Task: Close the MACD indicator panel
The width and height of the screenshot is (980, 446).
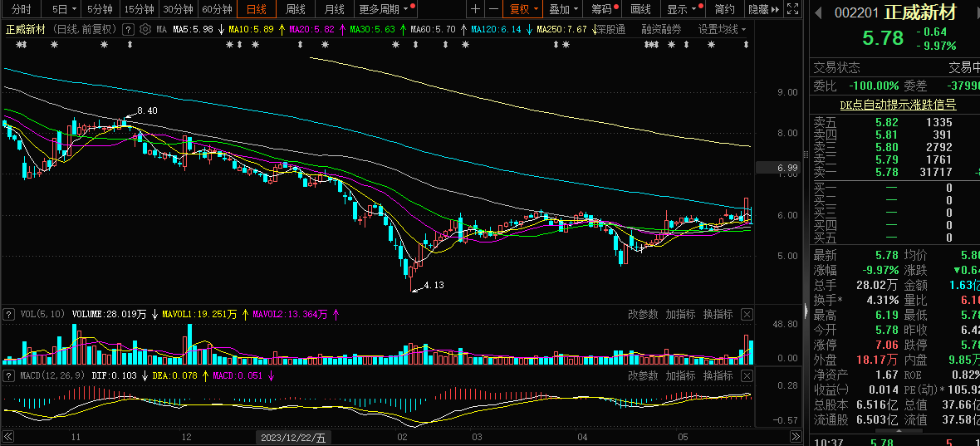Action: (747, 375)
